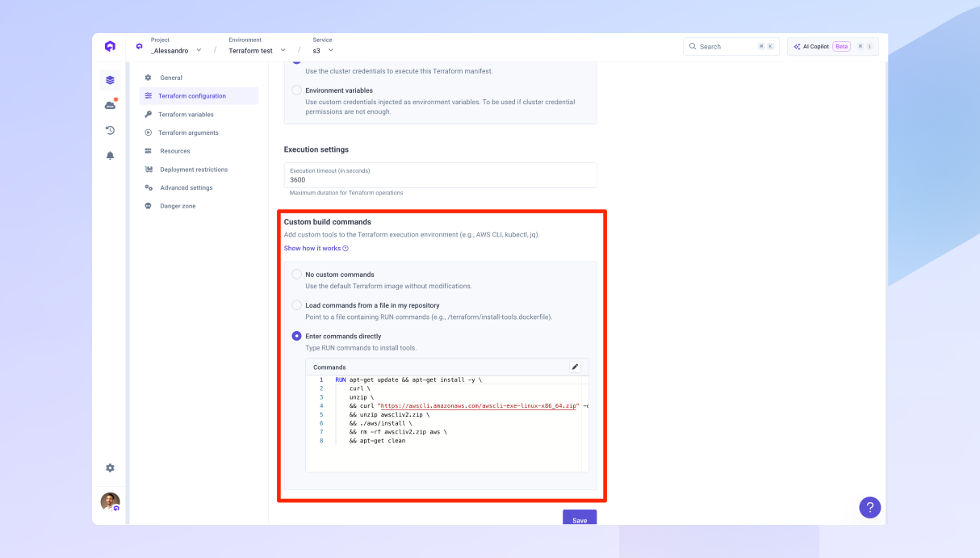The image size is (980, 558).
Task: Expand the Environment Terraform test dropdown
Action: [257, 50]
